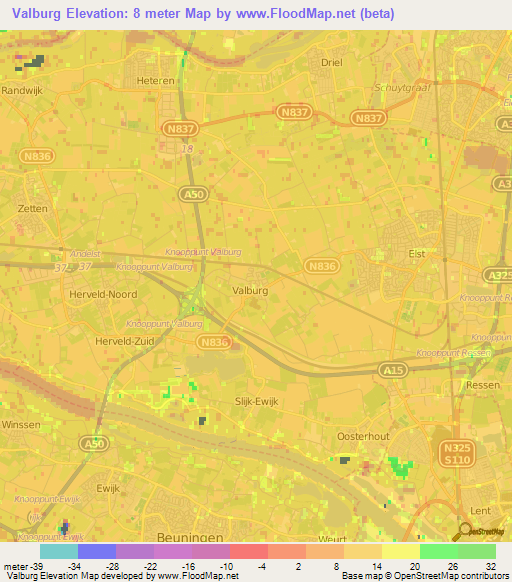Select the cyan -39 to -34 legend swatch
512x582 pixels.
[x=59, y=551]
